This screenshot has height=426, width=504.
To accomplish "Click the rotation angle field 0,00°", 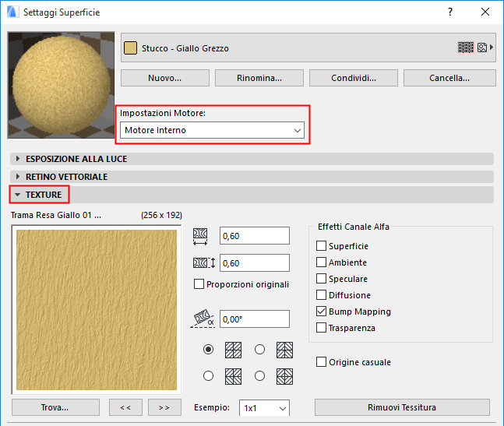I will [x=255, y=319].
